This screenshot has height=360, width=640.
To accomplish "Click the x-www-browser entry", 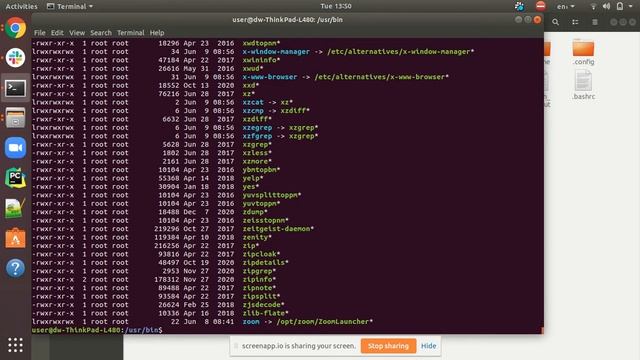I will [269, 77].
